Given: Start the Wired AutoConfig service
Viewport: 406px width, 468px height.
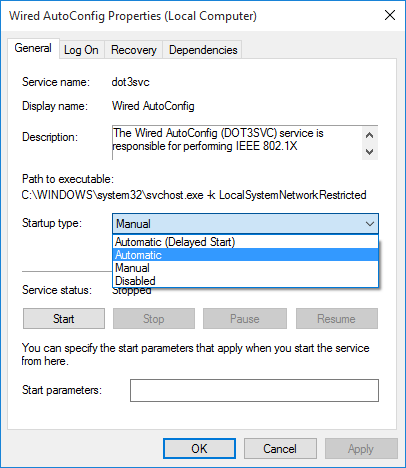Looking at the screenshot, I should click(x=64, y=319).
